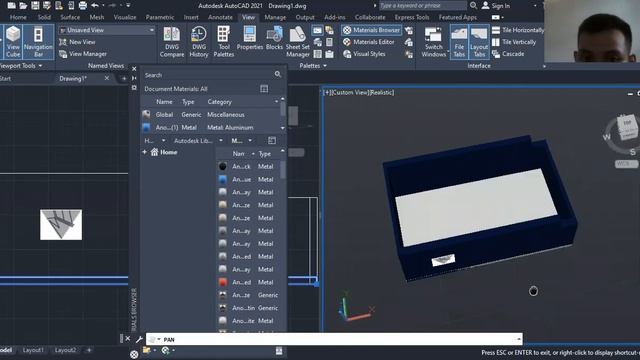Open DWG History palette
The image size is (640, 360).
[x=199, y=42]
